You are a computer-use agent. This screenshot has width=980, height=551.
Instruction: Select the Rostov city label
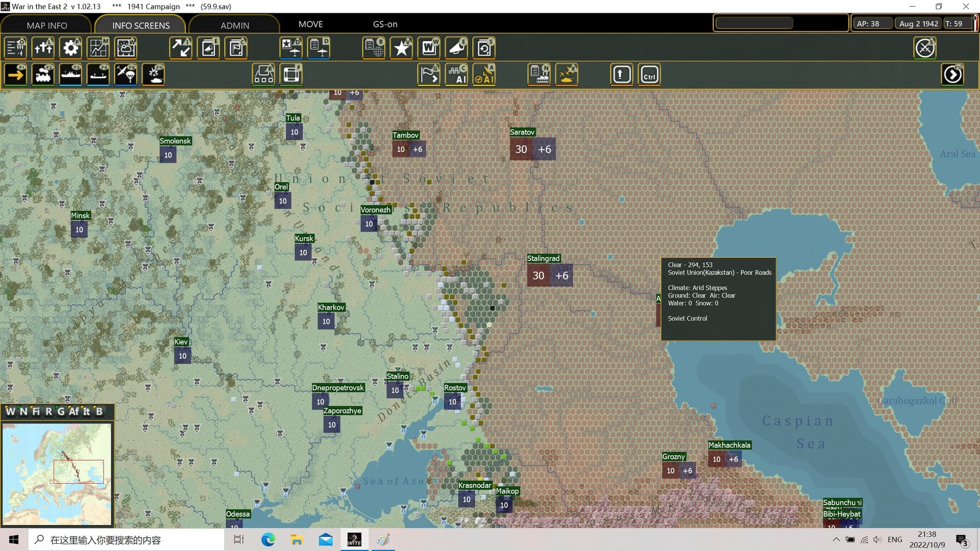click(x=455, y=388)
